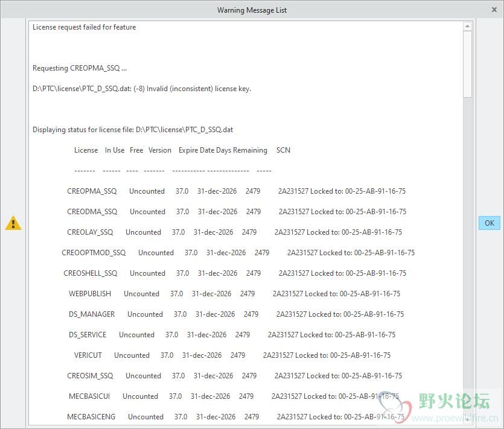Screen dimensions: 504x429
Task: Click the 'Version' column header
Action: [160, 150]
